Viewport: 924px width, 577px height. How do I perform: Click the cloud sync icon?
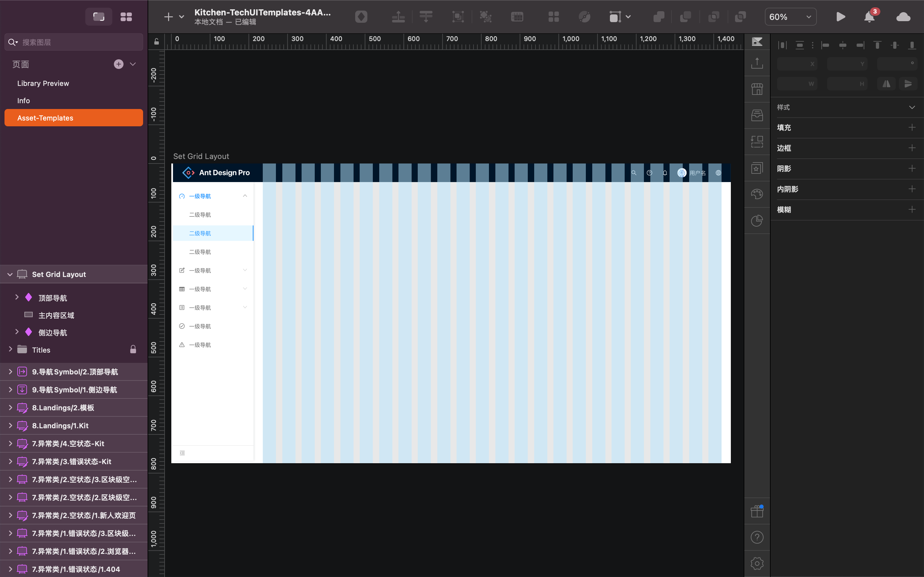[x=903, y=17]
